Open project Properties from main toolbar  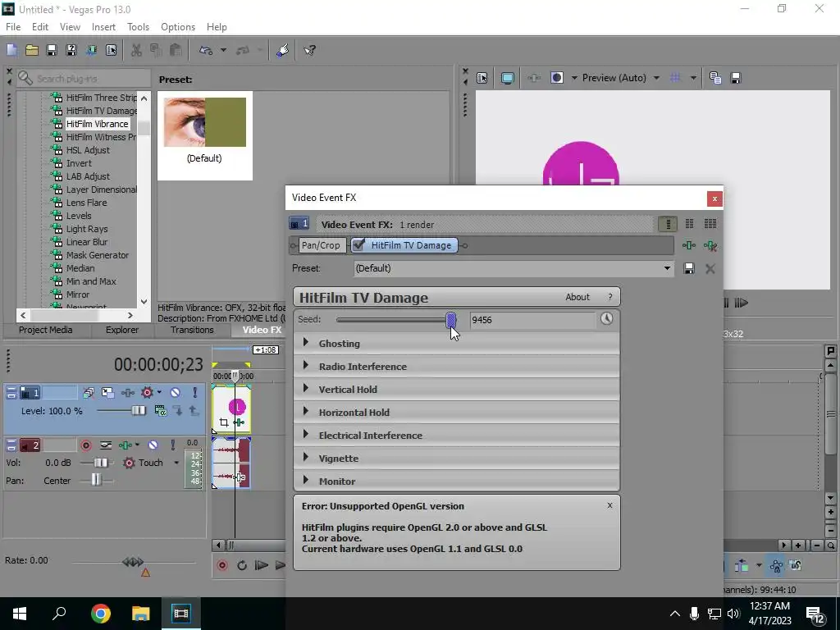[111, 50]
